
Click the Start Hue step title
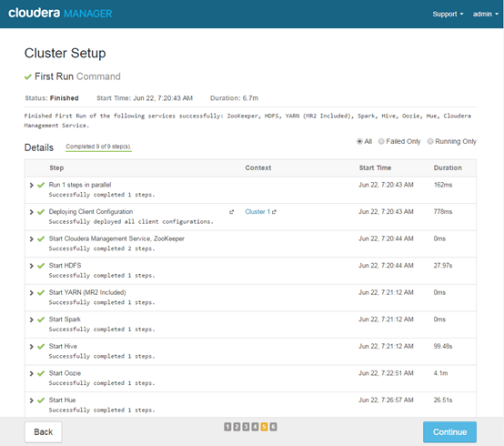pyautogui.click(x=63, y=400)
